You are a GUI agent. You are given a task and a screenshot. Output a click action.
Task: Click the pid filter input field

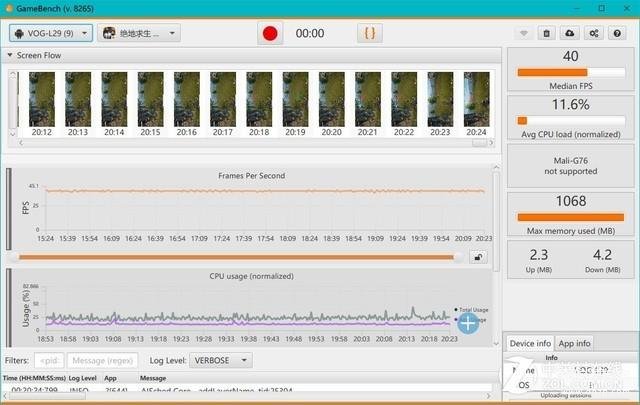(49, 360)
